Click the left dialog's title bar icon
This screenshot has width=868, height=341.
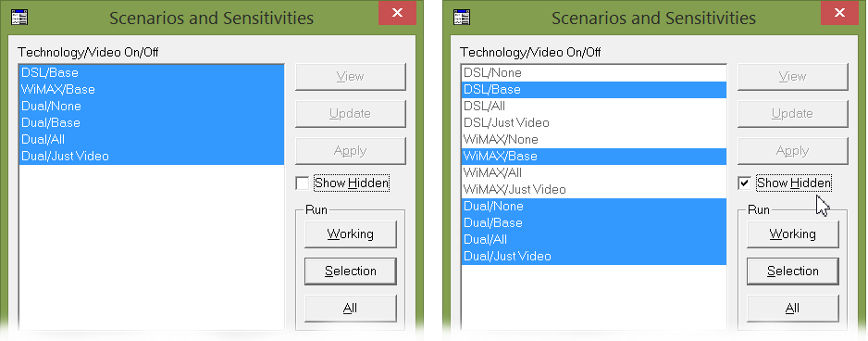[x=20, y=18]
